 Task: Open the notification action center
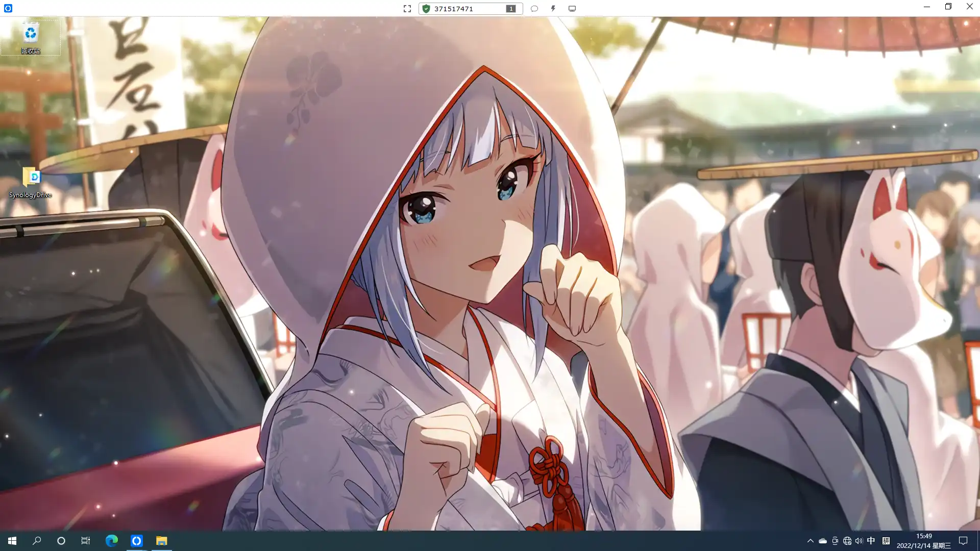click(x=963, y=541)
